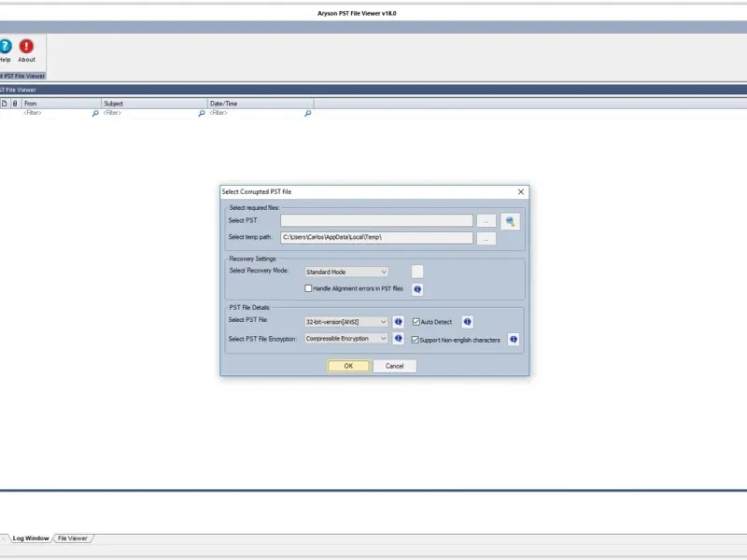Enable Handle Alignment errors in PST files
This screenshot has height=560, width=747.
pyautogui.click(x=308, y=288)
